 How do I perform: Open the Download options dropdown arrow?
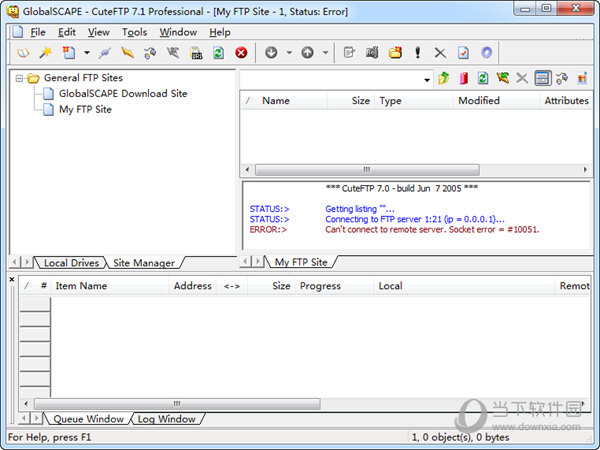pyautogui.click(x=289, y=53)
